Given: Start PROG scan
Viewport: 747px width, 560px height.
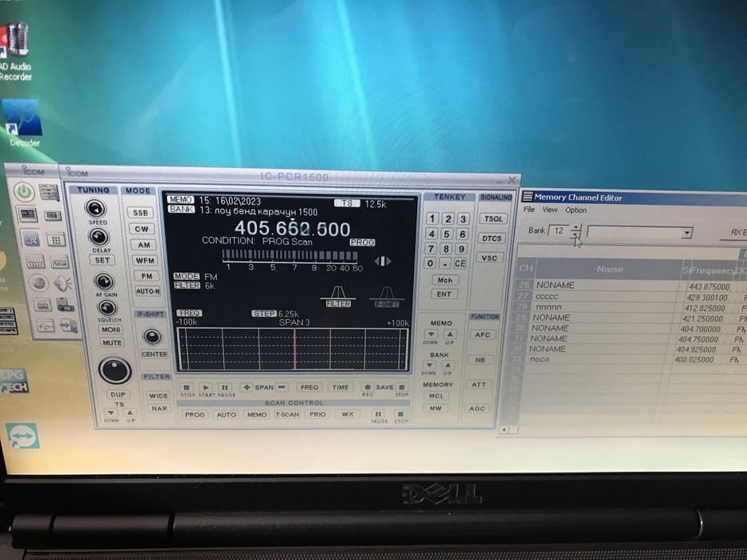Looking at the screenshot, I should tap(195, 414).
